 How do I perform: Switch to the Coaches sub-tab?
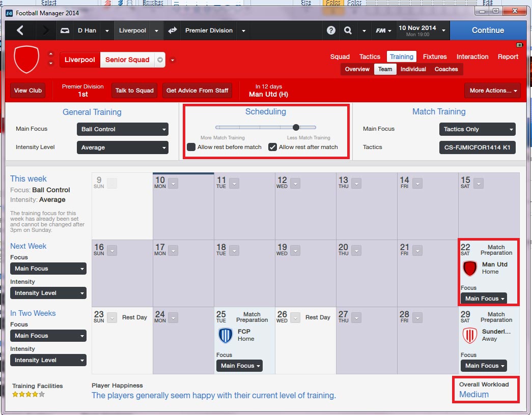pos(446,69)
